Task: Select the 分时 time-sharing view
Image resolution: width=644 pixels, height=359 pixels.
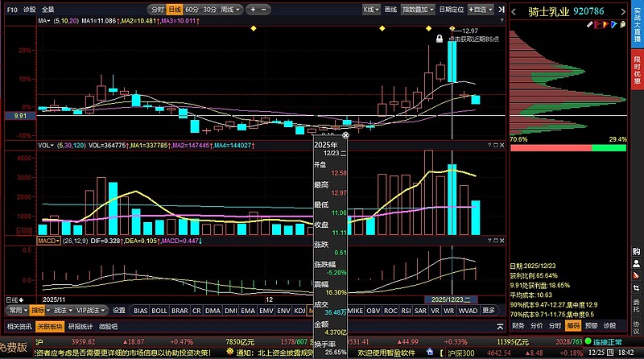Action: click(x=157, y=10)
